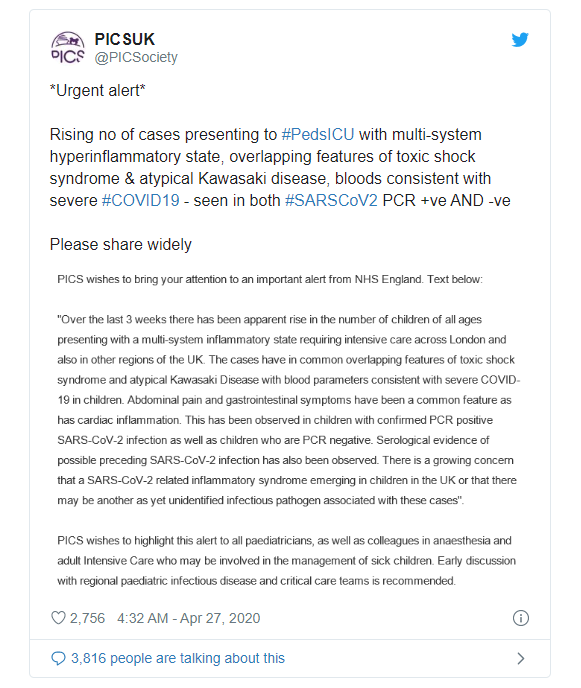Expand the conversation with the right chevron
The width and height of the screenshot is (581, 688).
[x=521, y=658]
